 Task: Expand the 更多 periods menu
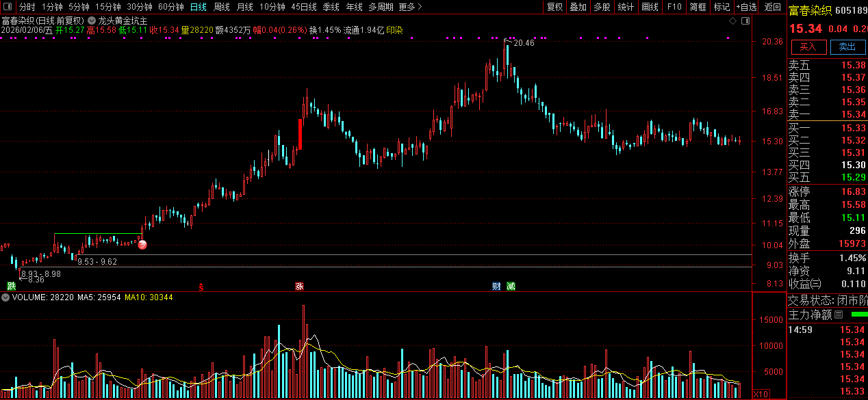[410, 7]
